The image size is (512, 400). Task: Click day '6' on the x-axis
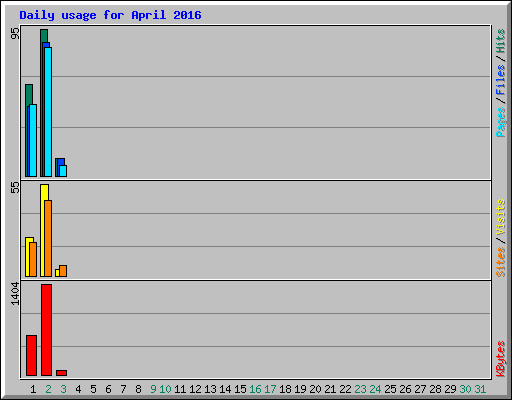click(x=108, y=389)
